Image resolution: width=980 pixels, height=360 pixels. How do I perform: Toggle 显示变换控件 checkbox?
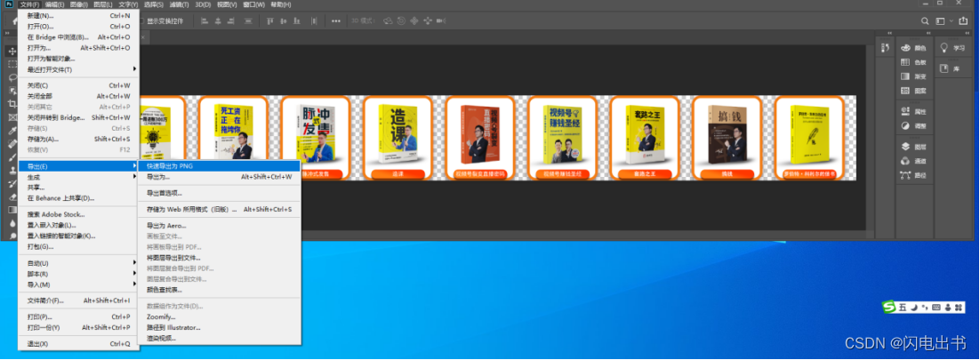pyautogui.click(x=141, y=20)
